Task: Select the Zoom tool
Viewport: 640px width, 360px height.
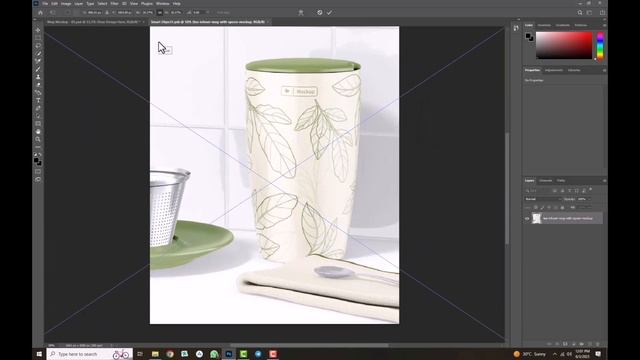Action: coord(38,139)
